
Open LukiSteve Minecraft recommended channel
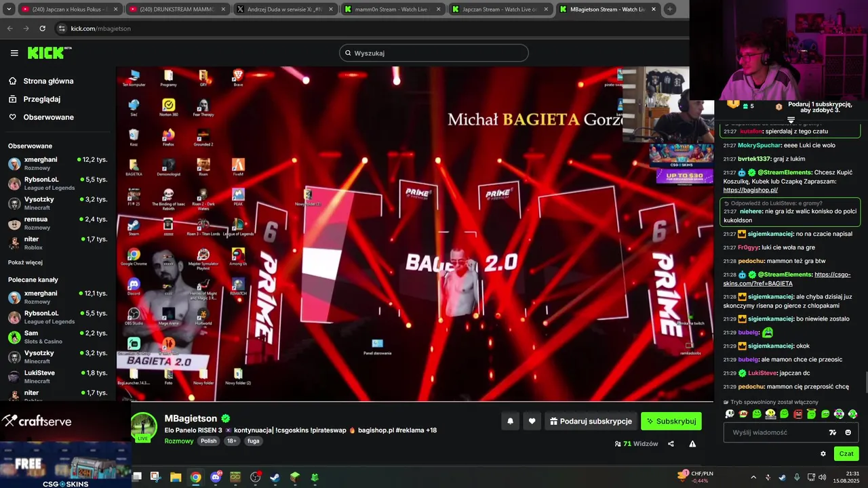click(58, 376)
